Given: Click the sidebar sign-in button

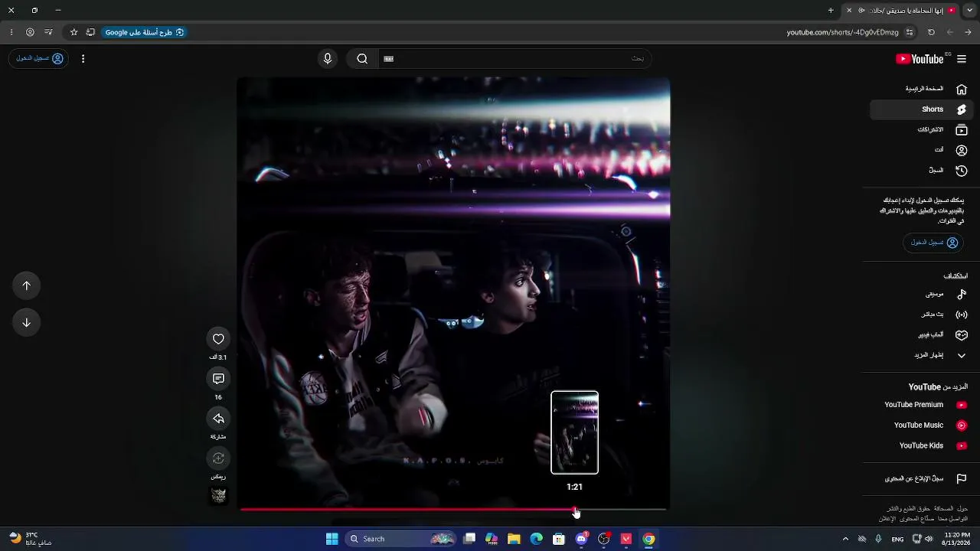Looking at the screenshot, I should pos(934,243).
